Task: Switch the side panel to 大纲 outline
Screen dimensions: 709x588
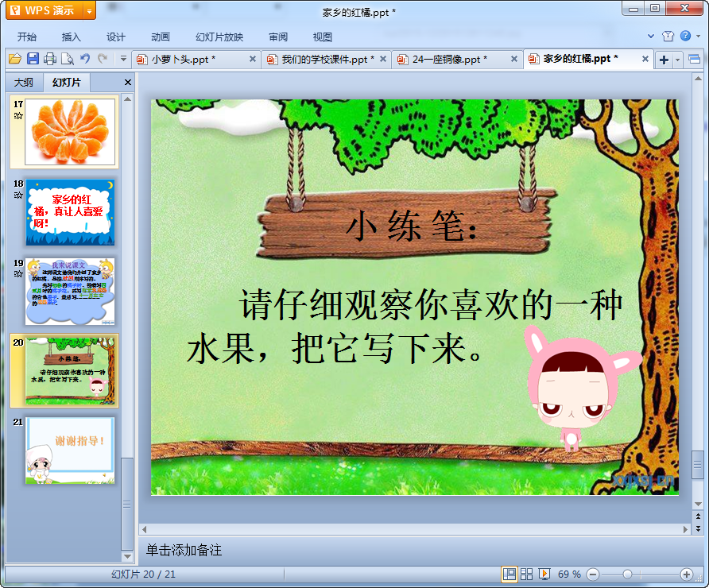Action: point(24,83)
